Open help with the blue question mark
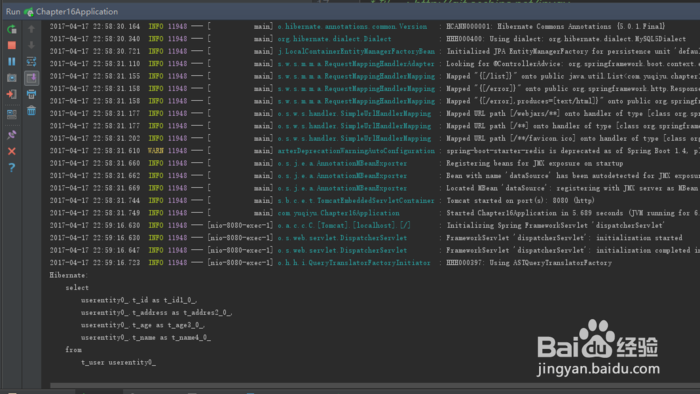The height and width of the screenshot is (394, 700). 12,168
